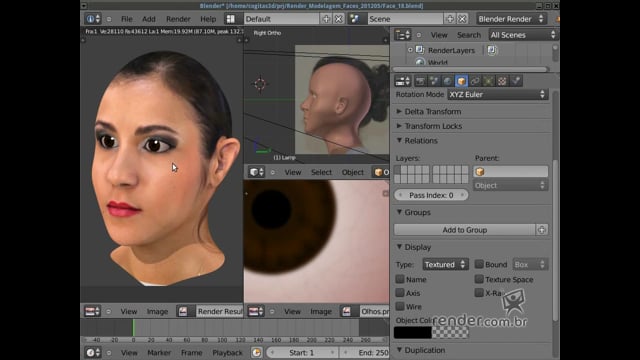Open the Info editor type selector
This screenshot has width=640, height=360.
click(92, 19)
